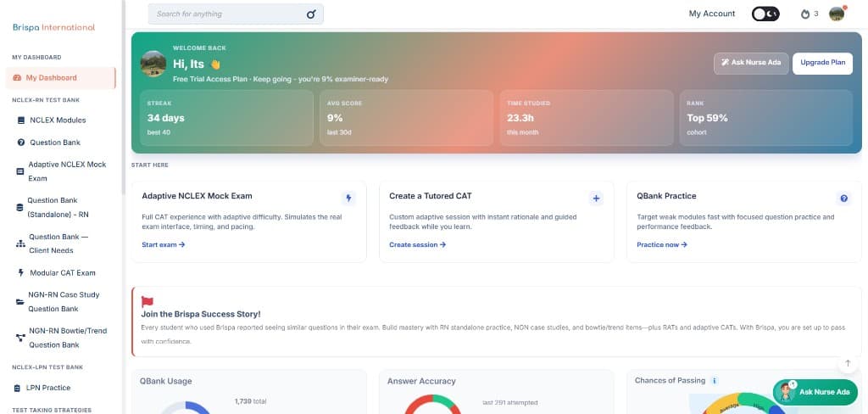868x414 pixels.
Task: Click the sidebar vertical scrollbar
Action: point(124,97)
